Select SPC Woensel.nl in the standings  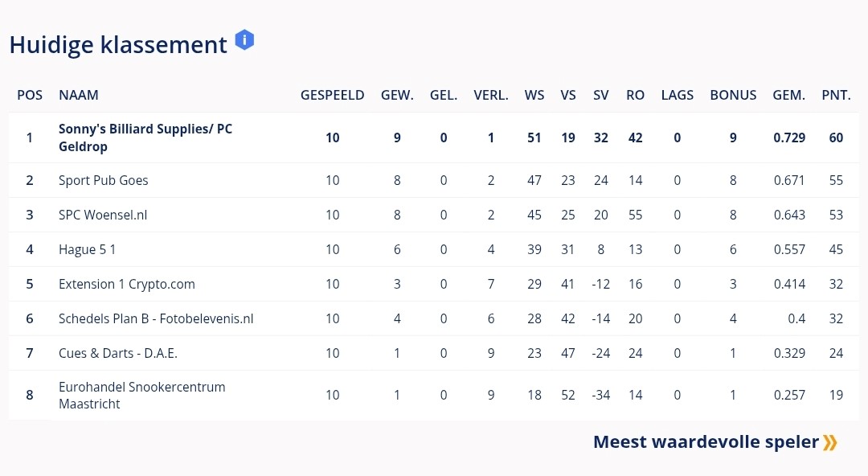(103, 215)
